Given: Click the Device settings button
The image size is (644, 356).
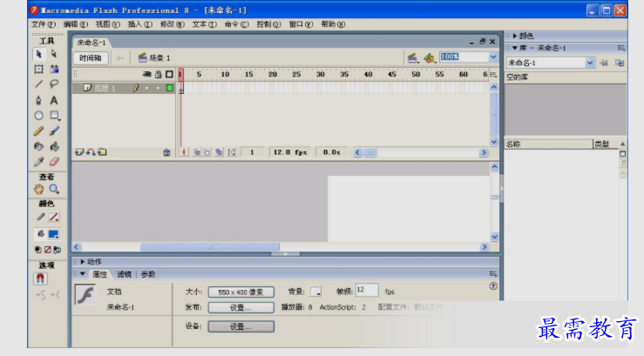Looking at the screenshot, I should pyautogui.click(x=241, y=326).
